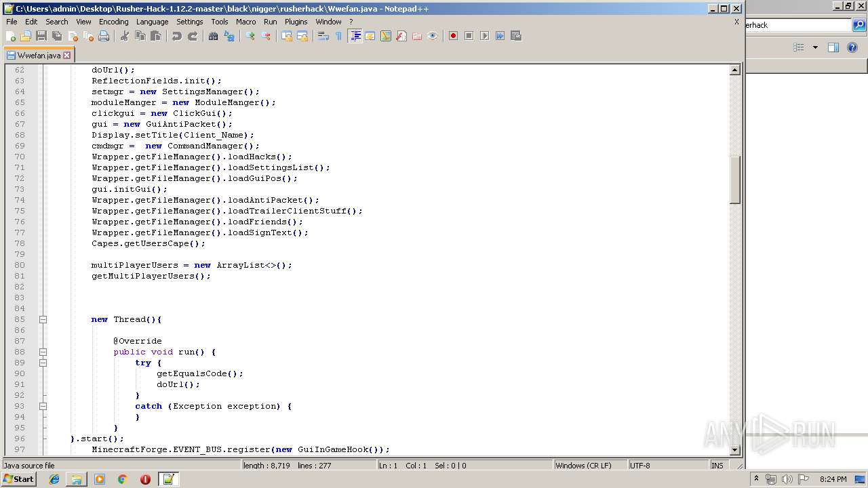Select the Wwefan.java tab

pyautogui.click(x=39, y=56)
